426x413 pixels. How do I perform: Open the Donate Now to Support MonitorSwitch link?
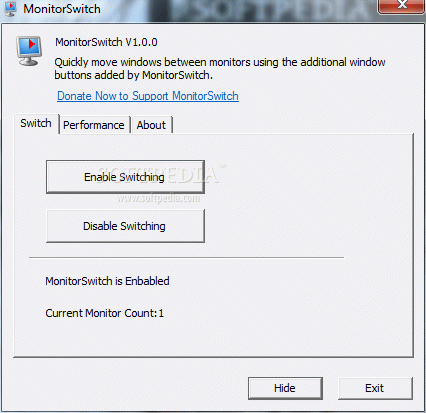[148, 96]
